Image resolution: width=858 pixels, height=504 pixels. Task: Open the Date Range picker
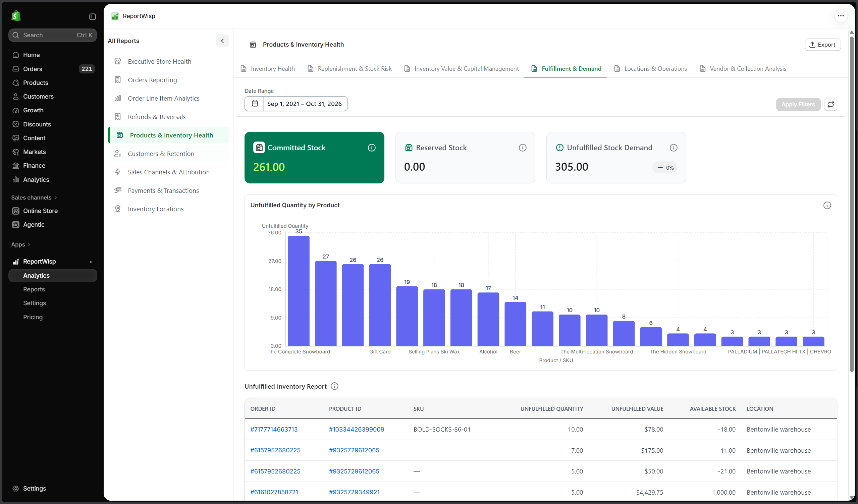(x=296, y=104)
